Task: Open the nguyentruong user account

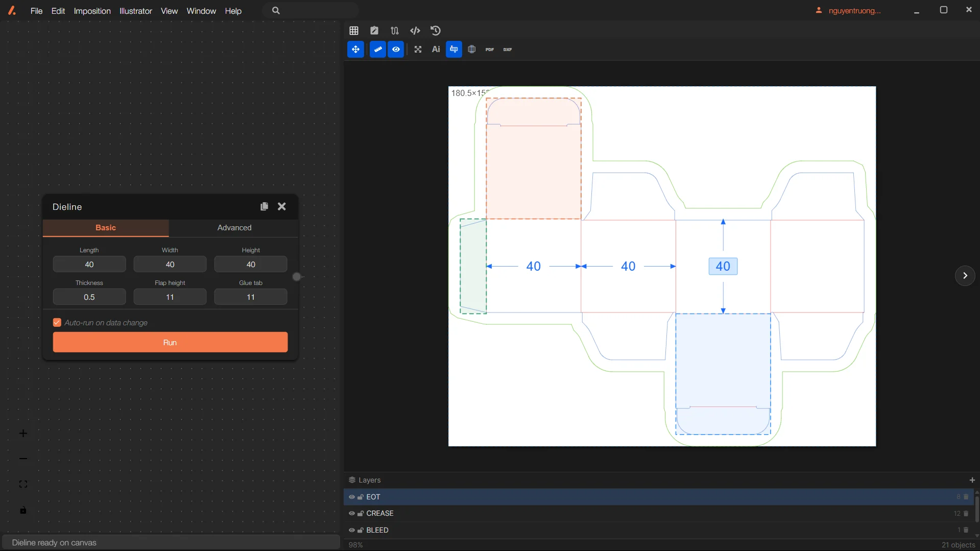Action: pyautogui.click(x=848, y=11)
